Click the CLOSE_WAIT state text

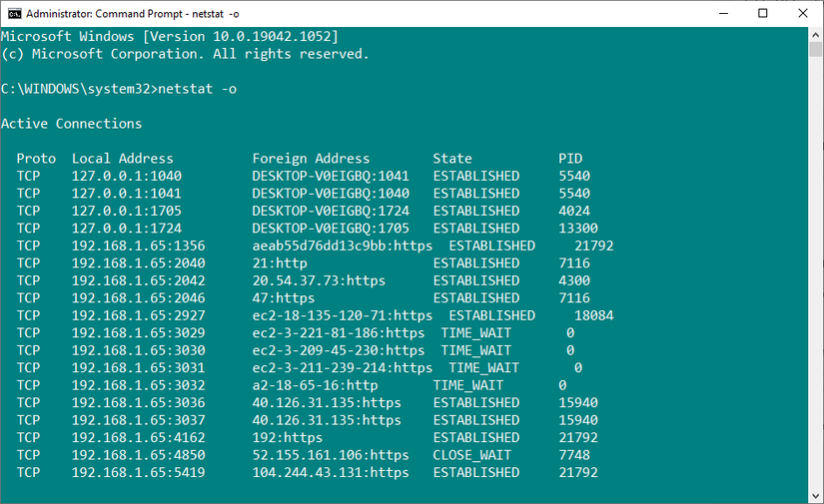471,455
